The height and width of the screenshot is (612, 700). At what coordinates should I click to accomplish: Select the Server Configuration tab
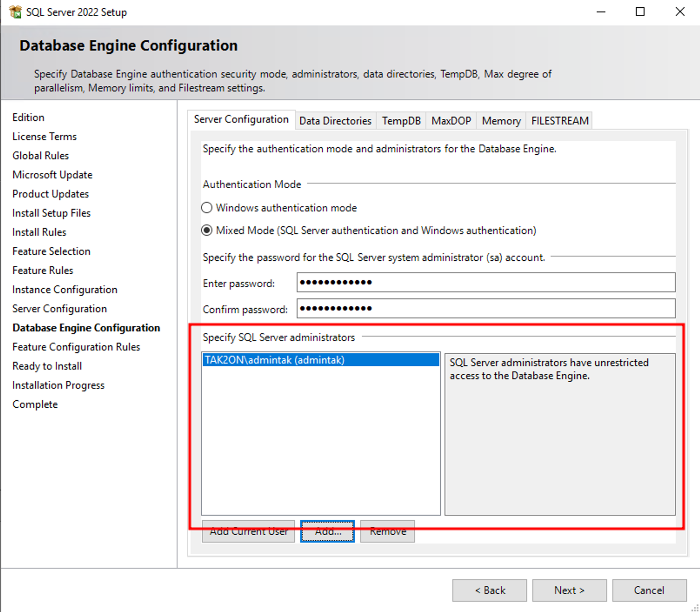[x=241, y=120]
